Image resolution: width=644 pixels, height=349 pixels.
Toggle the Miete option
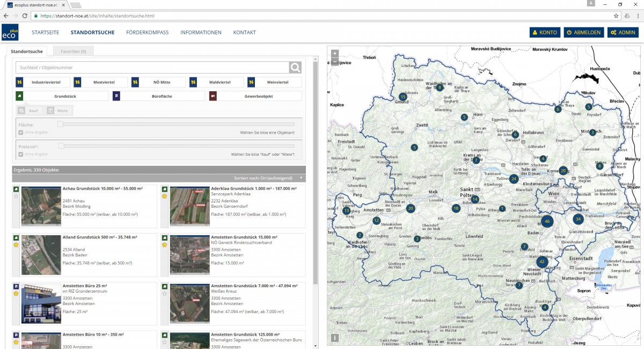pyautogui.click(x=58, y=110)
